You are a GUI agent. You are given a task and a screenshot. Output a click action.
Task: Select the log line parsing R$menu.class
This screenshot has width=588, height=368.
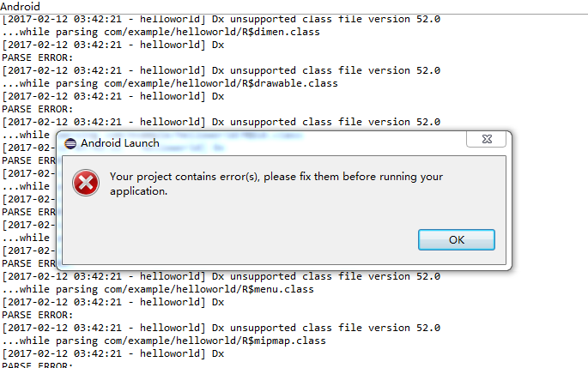158,289
